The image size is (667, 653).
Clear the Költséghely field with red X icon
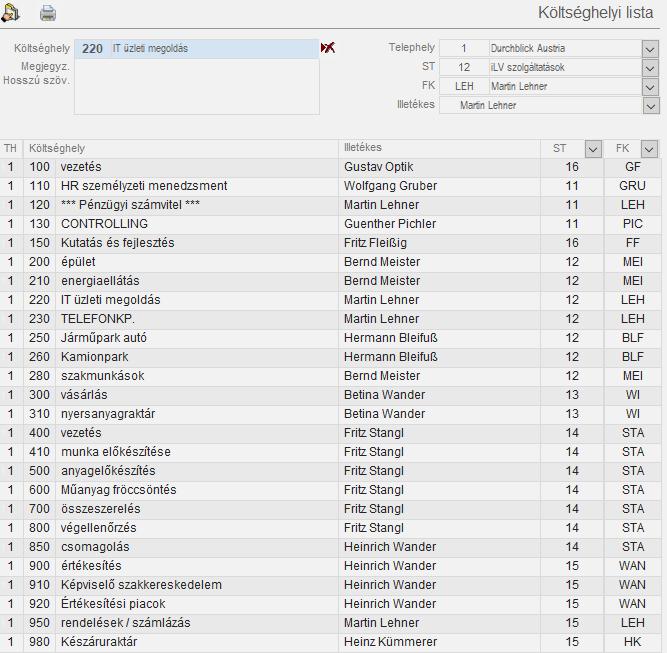[328, 48]
